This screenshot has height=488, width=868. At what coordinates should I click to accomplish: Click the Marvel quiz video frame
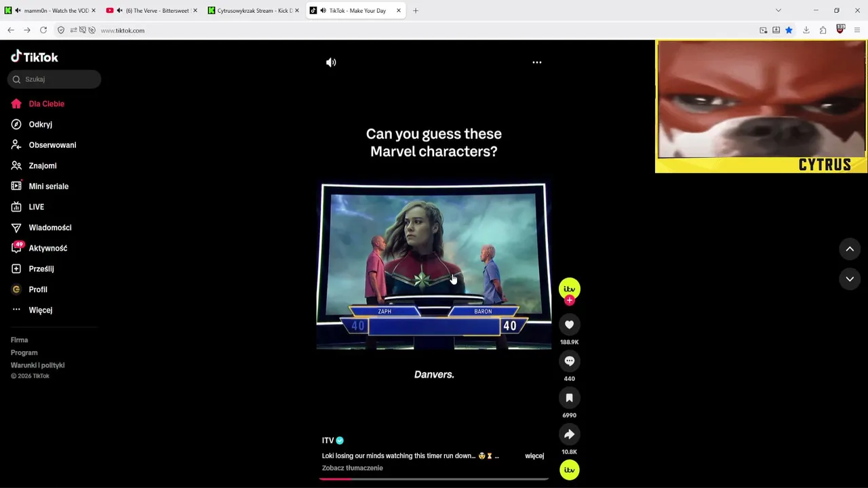click(x=434, y=266)
